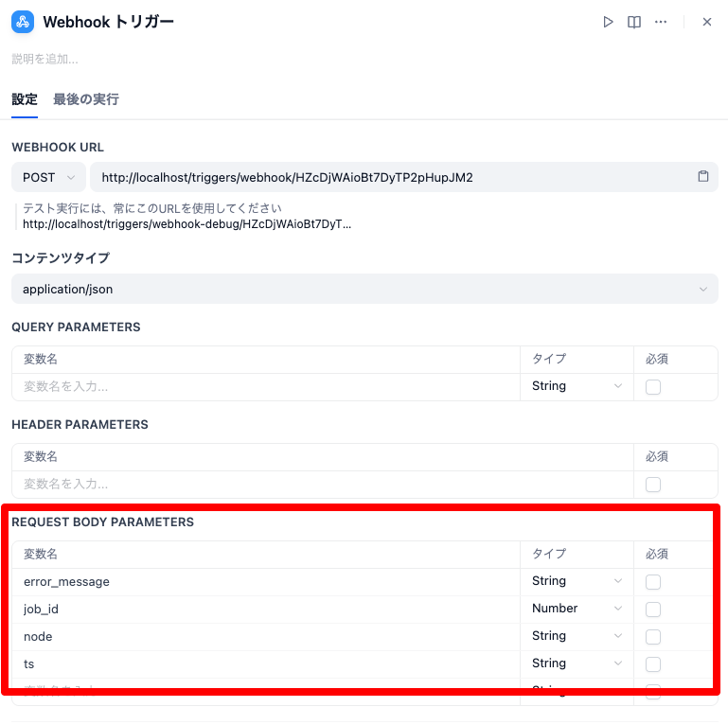Click the 説明を追加 description field
The height and width of the screenshot is (725, 728).
tap(45, 59)
